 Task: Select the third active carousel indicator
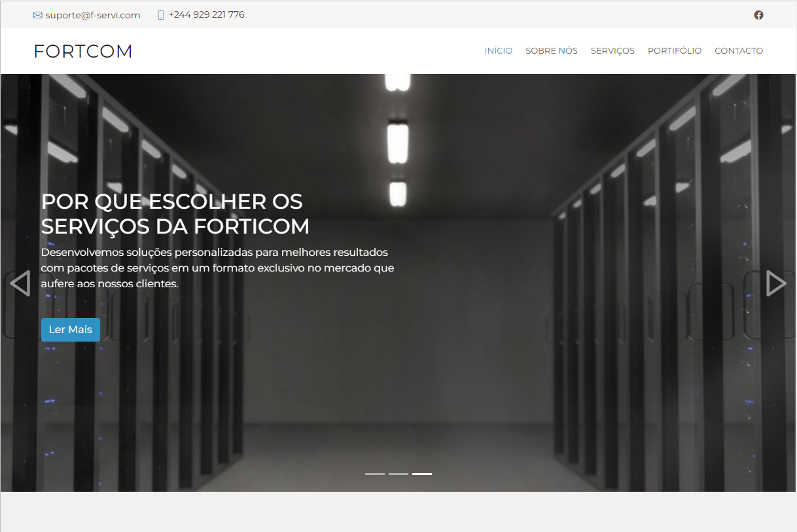click(422, 474)
